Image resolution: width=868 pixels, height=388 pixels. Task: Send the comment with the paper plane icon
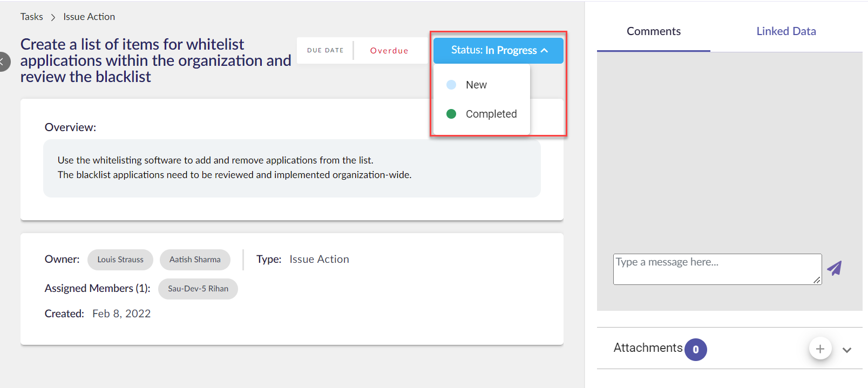coord(835,268)
